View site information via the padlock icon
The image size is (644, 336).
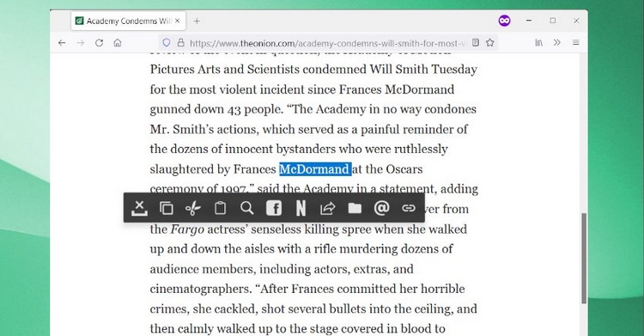click(180, 43)
